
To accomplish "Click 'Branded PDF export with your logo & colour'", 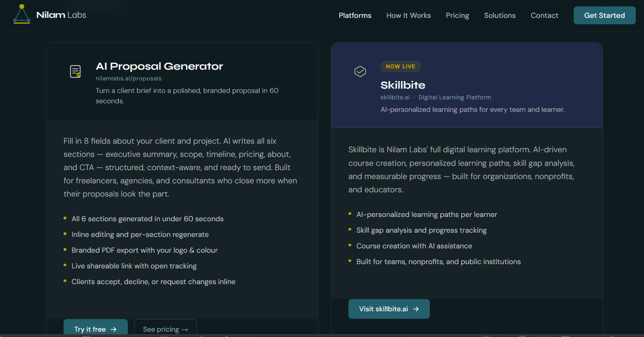I will pyautogui.click(x=145, y=250).
